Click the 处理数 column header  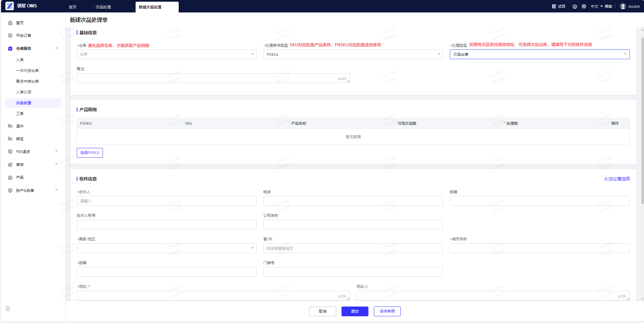pyautogui.click(x=512, y=123)
